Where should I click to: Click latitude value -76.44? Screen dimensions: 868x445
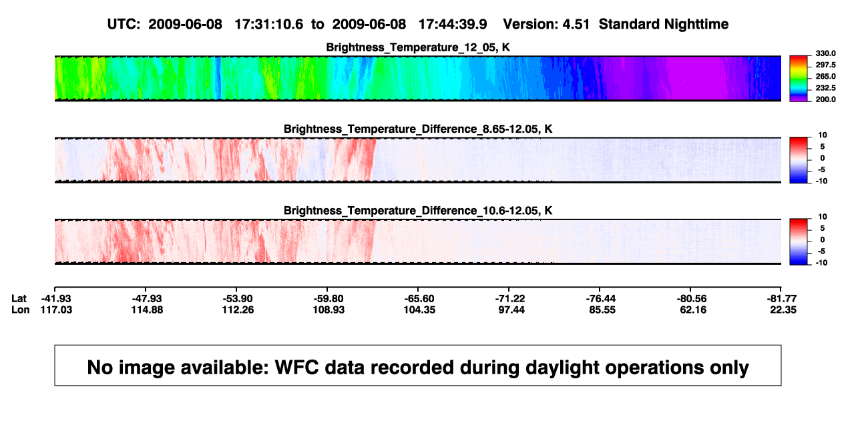[x=600, y=298]
